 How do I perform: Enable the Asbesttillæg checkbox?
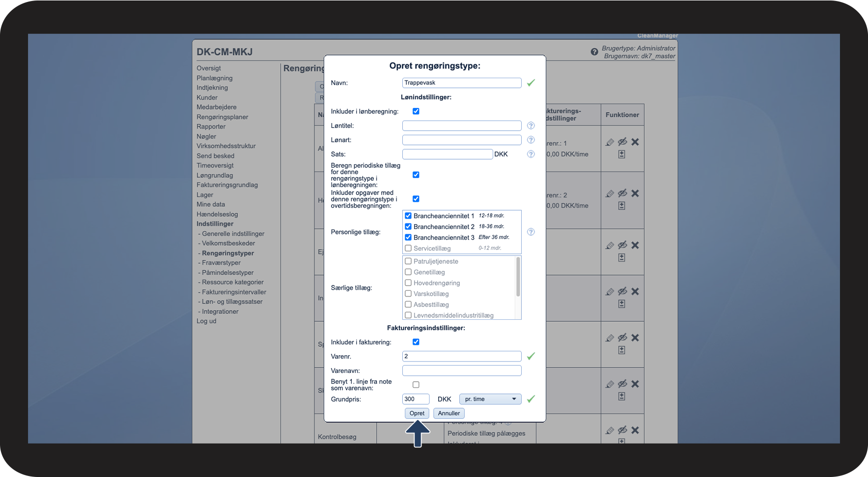(x=408, y=305)
